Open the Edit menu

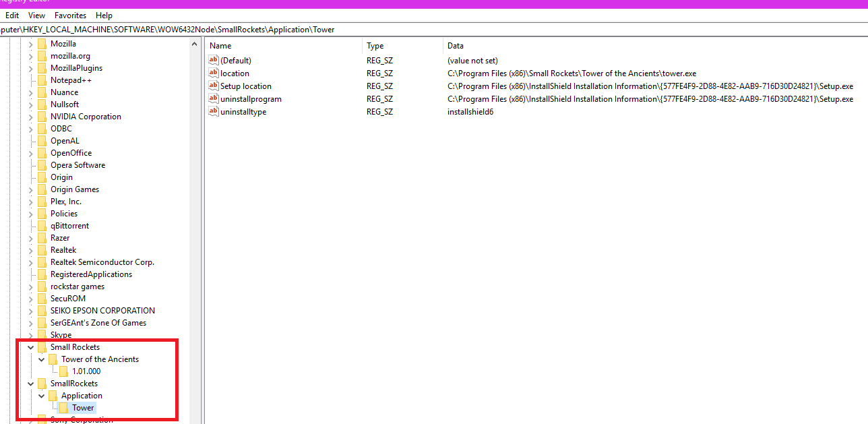tap(12, 15)
